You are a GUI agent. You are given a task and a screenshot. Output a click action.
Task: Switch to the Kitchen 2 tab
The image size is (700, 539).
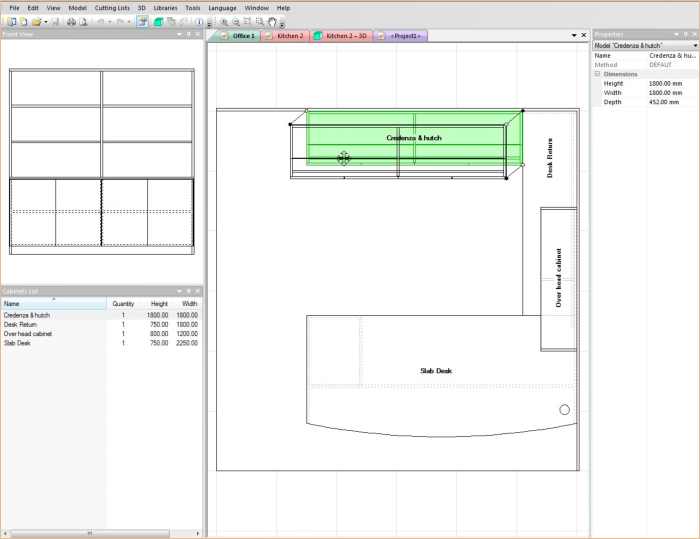click(x=288, y=36)
